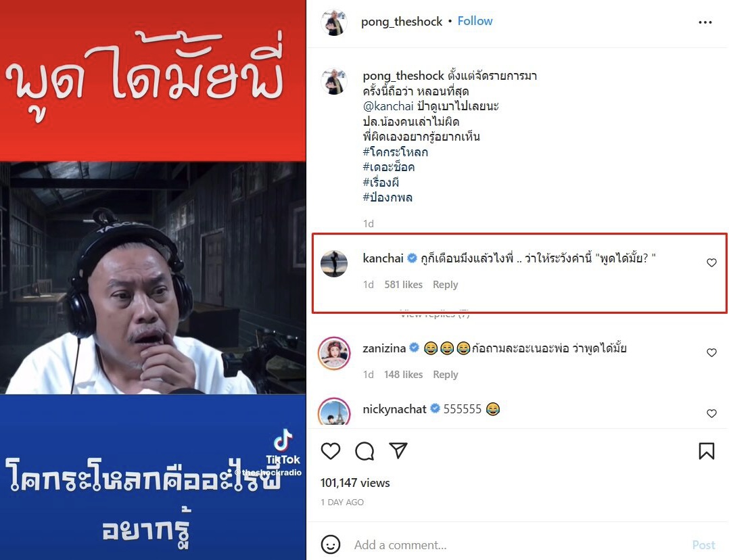View 581 likes on kanchai comment
Image resolution: width=729 pixels, height=560 pixels.
(x=403, y=284)
